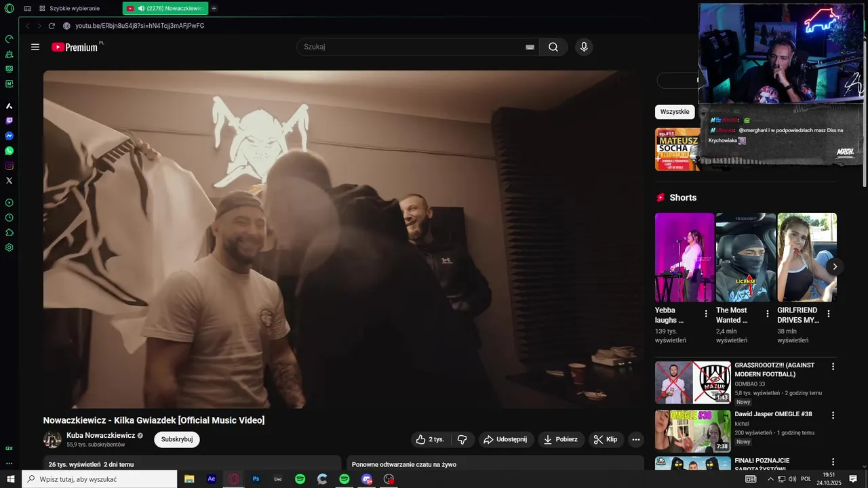The width and height of the screenshot is (868, 488).
Task: Focus the youtu.be address bar URL
Action: [x=140, y=26]
